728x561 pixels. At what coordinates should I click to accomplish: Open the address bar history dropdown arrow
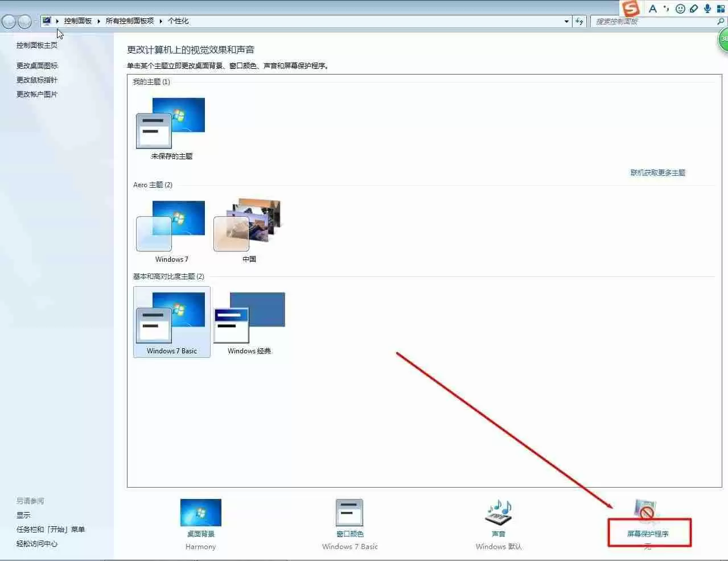[x=566, y=21]
